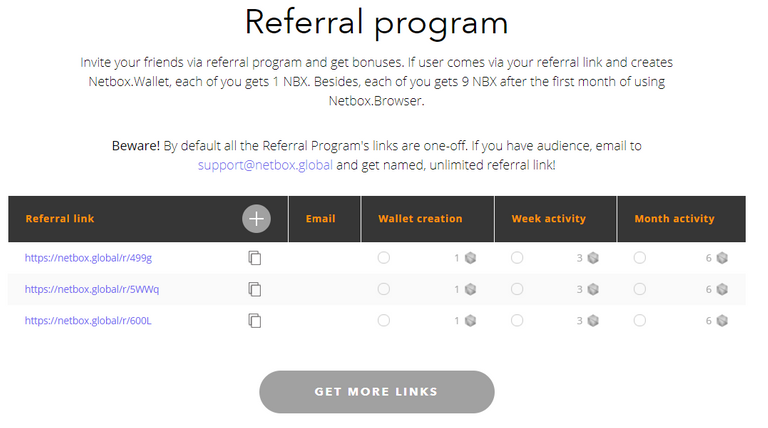Copy the referral link ending in 600L
This screenshot has height=428, width=768.
tap(255, 321)
